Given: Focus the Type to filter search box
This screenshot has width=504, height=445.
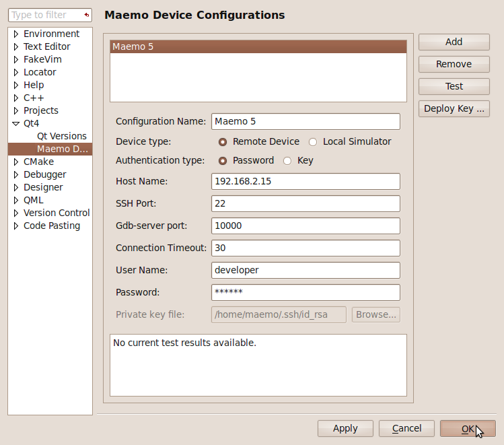Looking at the screenshot, I should point(44,15).
